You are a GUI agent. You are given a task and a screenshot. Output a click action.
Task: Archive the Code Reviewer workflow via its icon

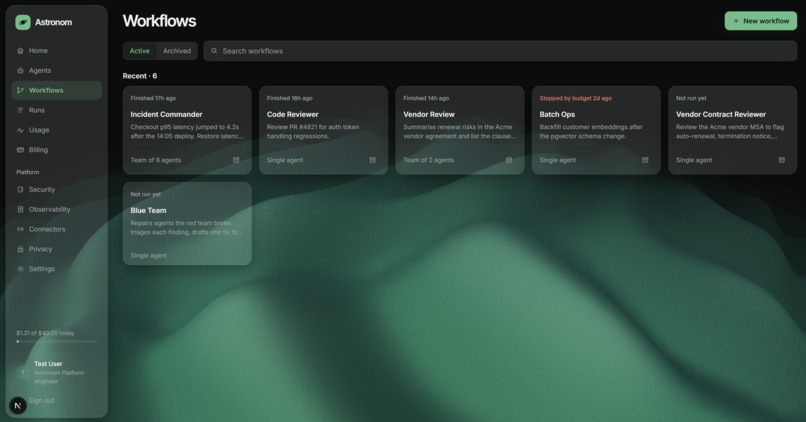(x=372, y=160)
